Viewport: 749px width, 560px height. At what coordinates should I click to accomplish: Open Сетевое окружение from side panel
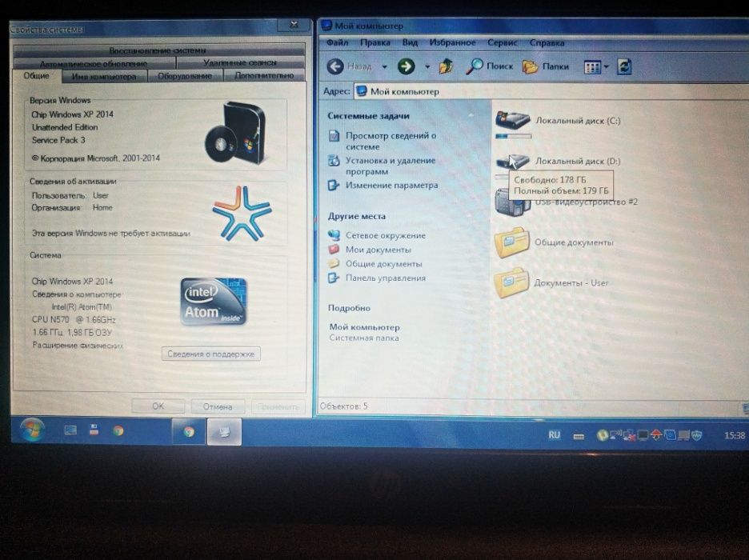click(386, 235)
